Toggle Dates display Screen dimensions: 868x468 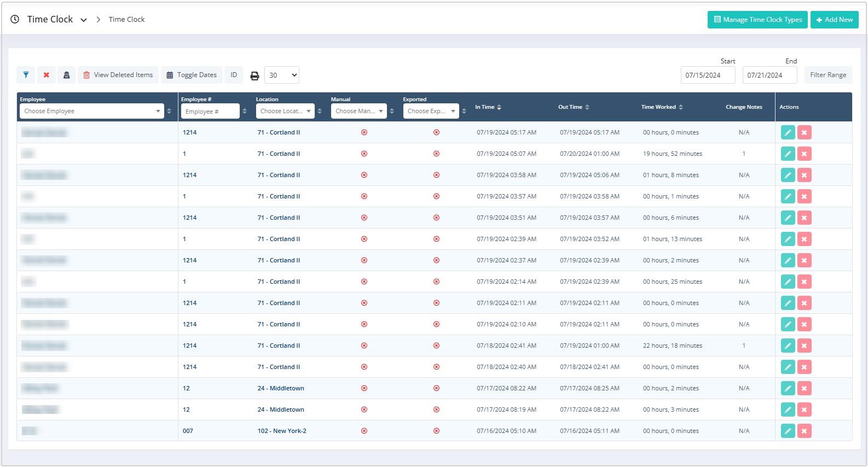click(192, 75)
